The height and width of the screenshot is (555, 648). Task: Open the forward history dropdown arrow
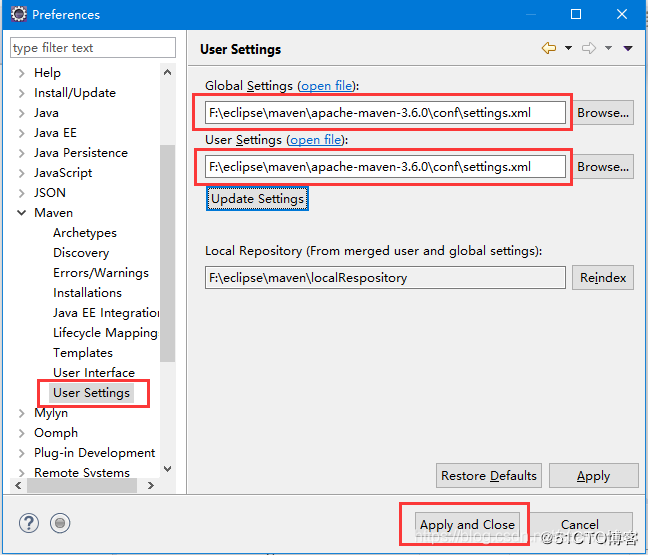point(608,48)
